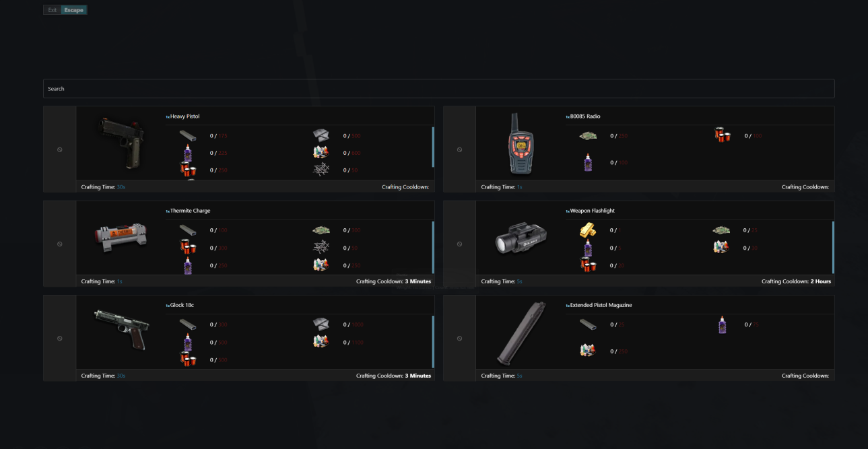Click the blocked craft icon beside Glock 18c
Screen dimensions: 868x449
60,338
